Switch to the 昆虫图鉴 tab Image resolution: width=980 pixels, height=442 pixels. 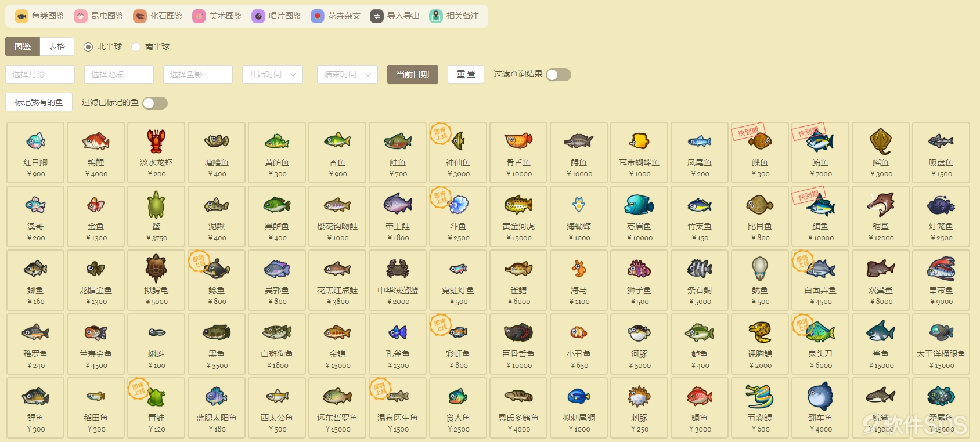[99, 16]
